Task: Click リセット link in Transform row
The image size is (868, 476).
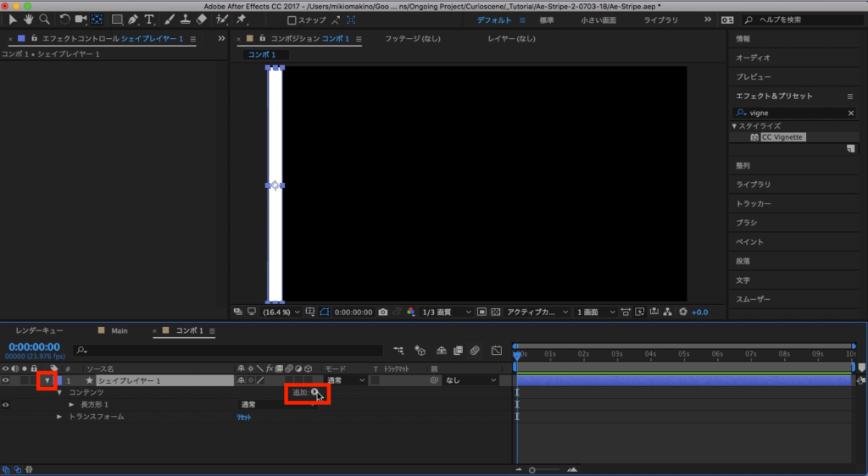Action: tap(244, 417)
